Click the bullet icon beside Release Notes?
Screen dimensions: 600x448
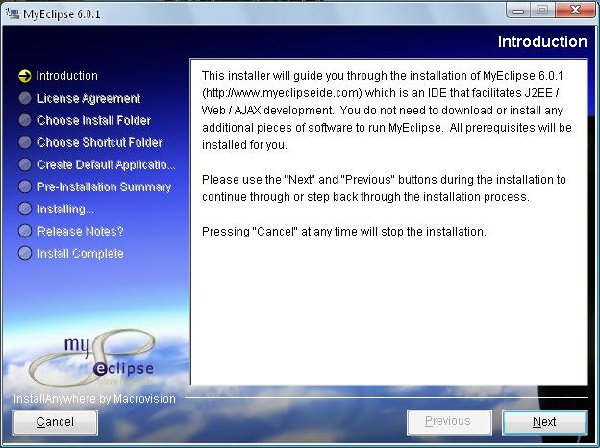(25, 231)
